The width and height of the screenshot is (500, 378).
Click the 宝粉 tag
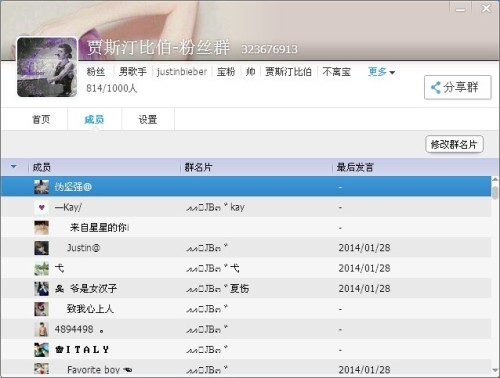(226, 72)
